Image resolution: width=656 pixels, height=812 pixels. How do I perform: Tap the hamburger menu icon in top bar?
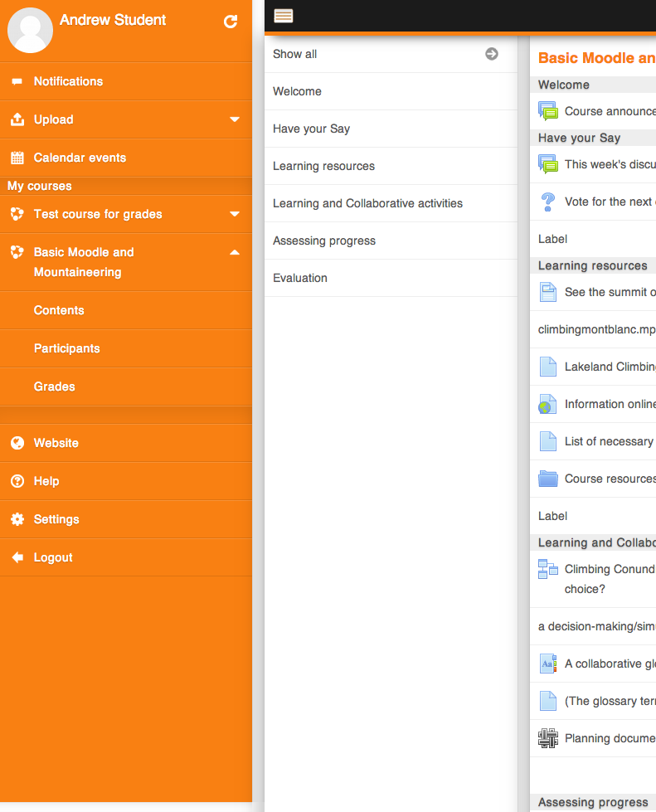(283, 16)
